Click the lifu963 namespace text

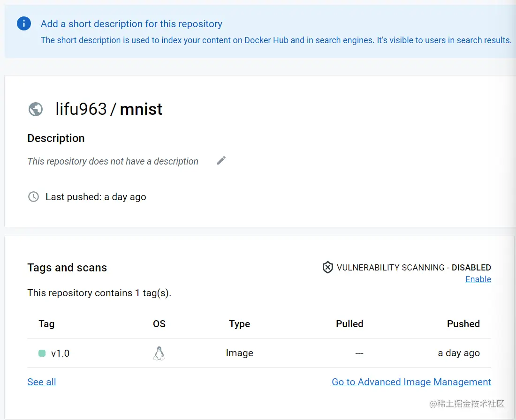coord(81,109)
